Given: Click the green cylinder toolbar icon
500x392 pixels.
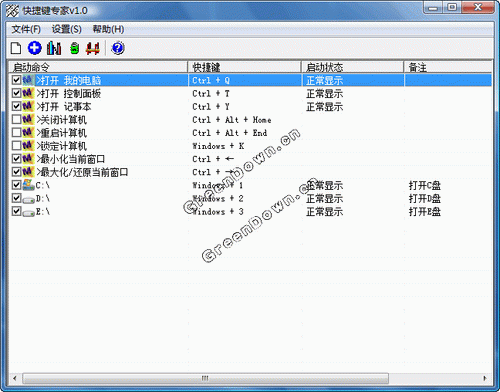Looking at the screenshot, I should tap(75, 48).
